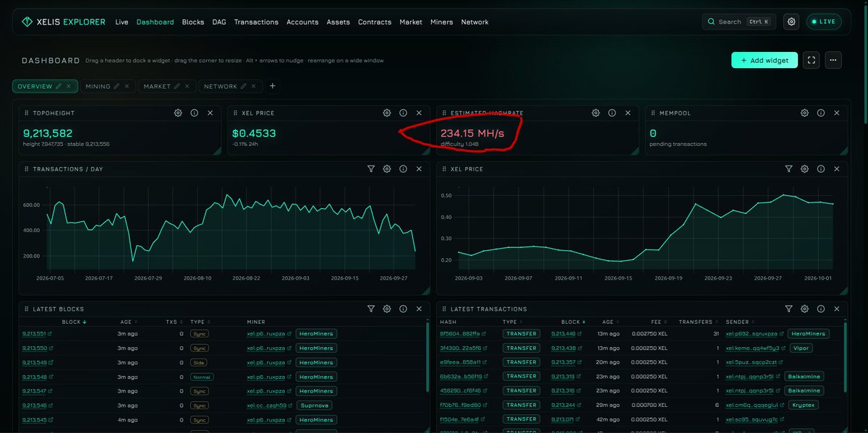Click the Add widget button

coord(765,61)
